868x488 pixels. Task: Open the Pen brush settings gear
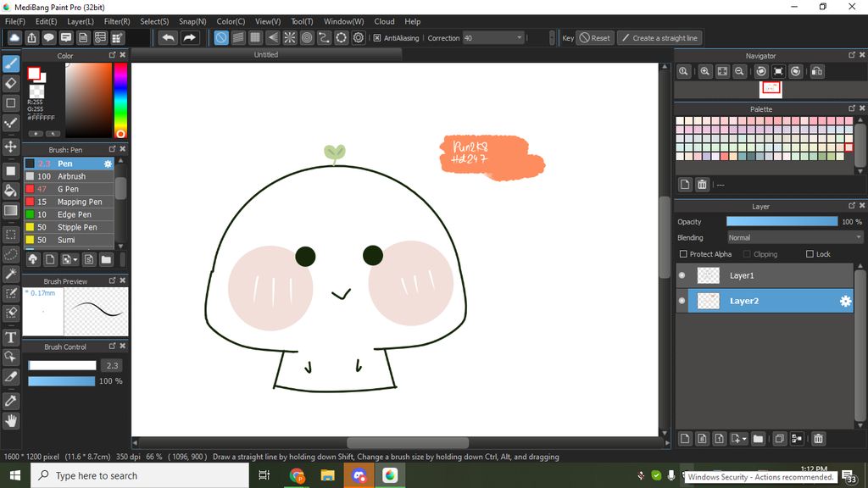[108, 164]
